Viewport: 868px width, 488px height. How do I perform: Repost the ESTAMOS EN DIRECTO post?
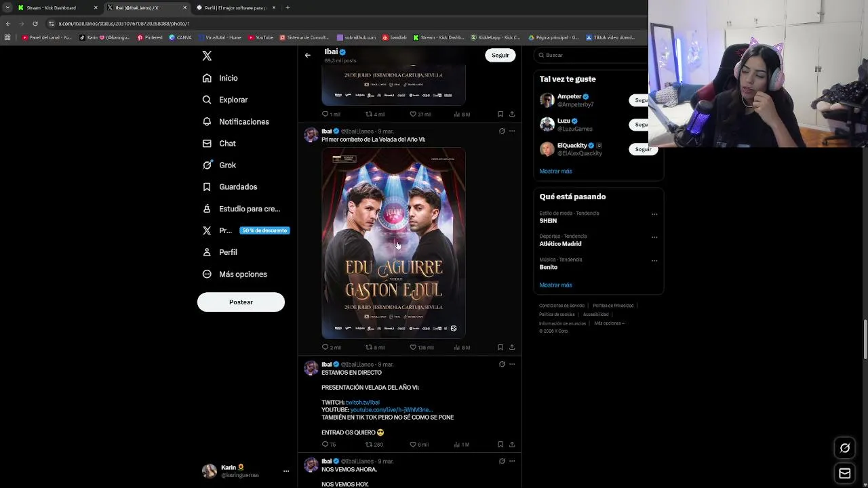pos(374,445)
